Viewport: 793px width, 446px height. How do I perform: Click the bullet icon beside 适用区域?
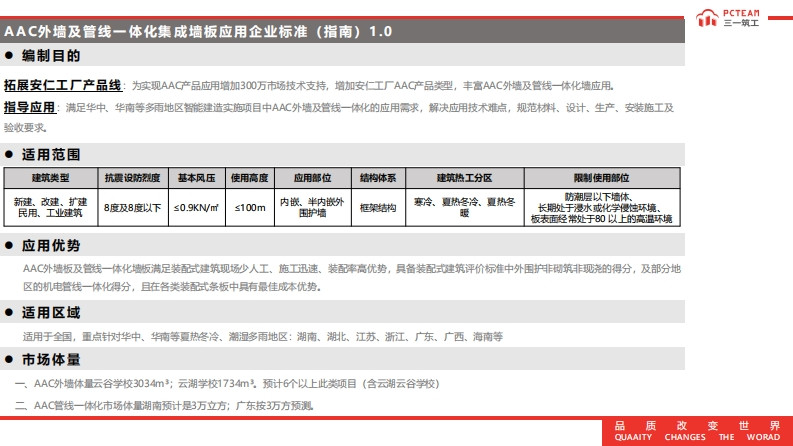tap(10, 313)
